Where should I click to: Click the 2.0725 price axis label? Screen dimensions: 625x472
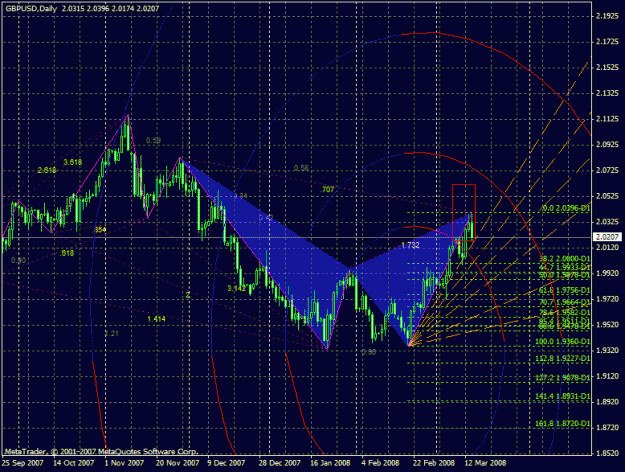[x=607, y=171]
